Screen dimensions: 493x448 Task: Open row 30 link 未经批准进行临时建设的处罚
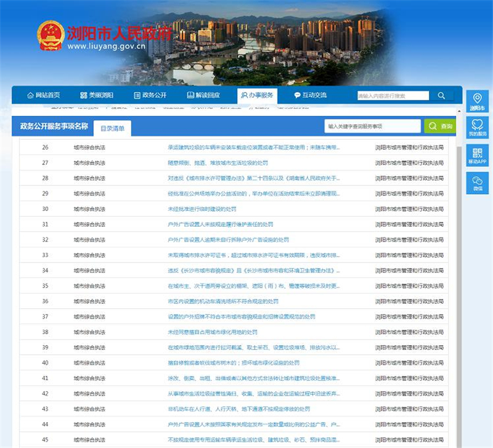click(x=202, y=209)
